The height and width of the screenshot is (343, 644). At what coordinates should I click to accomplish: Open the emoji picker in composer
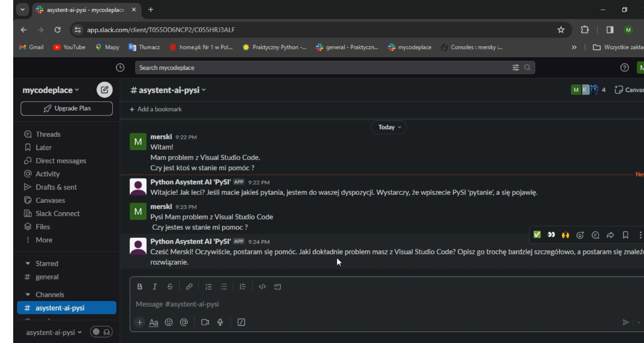(169, 322)
